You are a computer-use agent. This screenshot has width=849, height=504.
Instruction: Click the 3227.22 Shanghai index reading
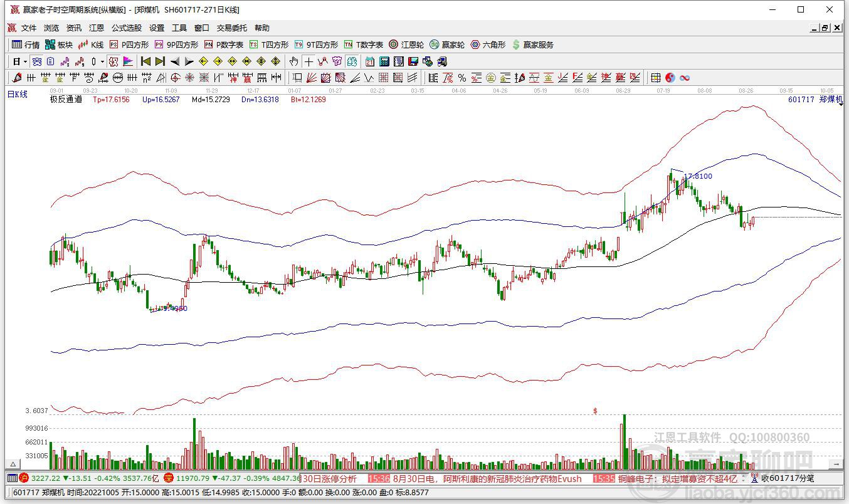(x=46, y=479)
